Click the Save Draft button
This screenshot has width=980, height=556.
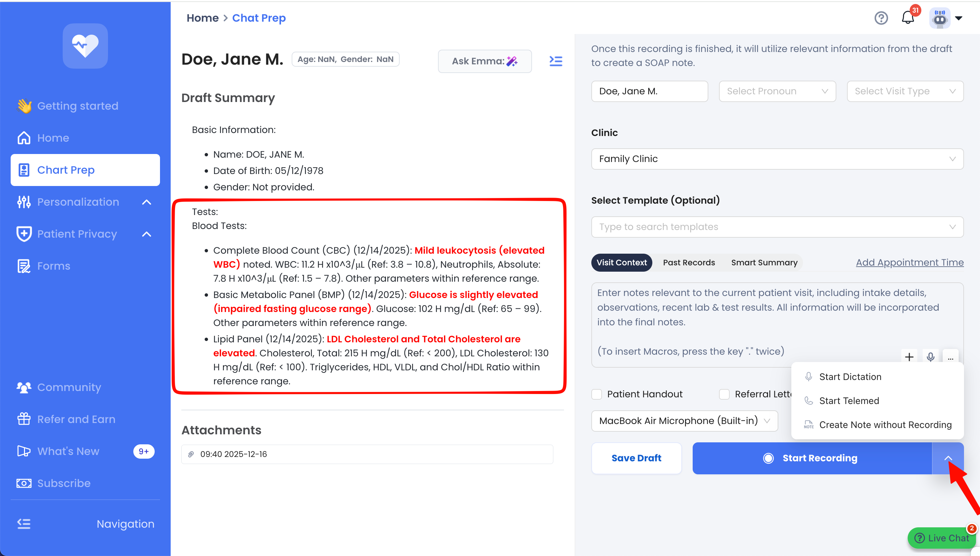coord(636,458)
